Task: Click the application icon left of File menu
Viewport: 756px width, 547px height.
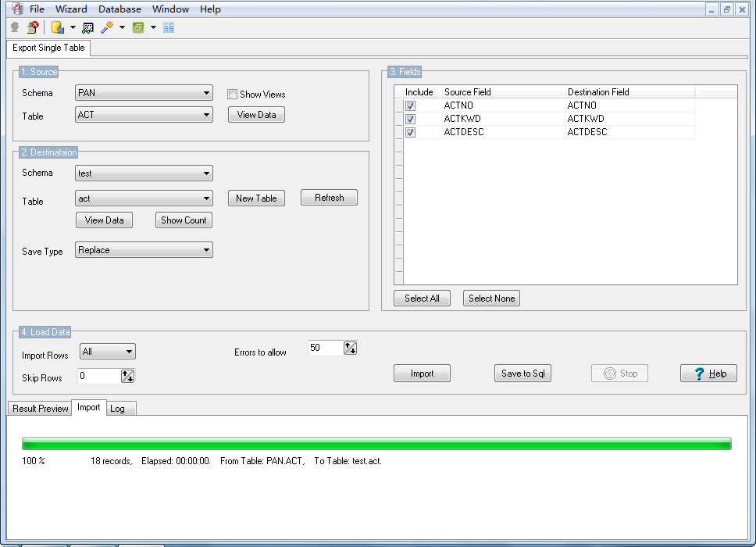Action: tap(17, 9)
